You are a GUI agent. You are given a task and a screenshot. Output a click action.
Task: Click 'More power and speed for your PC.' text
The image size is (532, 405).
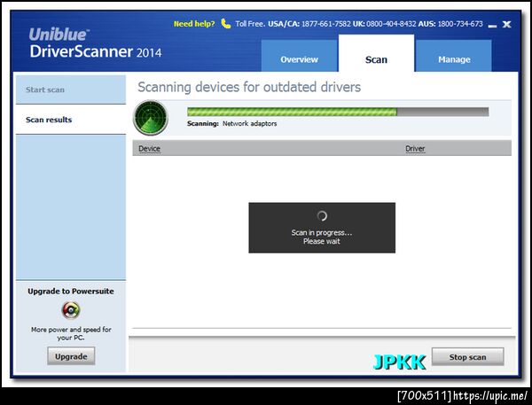pos(71,333)
